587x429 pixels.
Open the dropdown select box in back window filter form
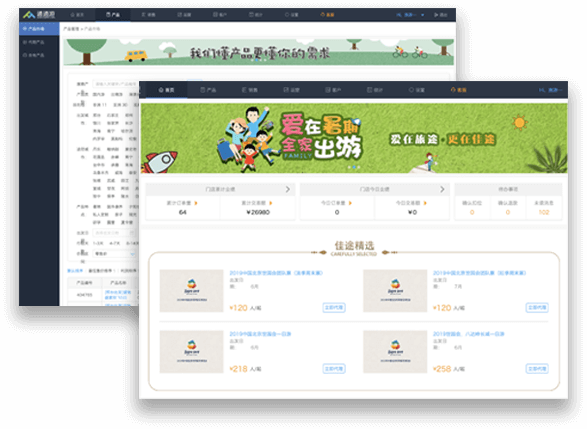coord(115,254)
